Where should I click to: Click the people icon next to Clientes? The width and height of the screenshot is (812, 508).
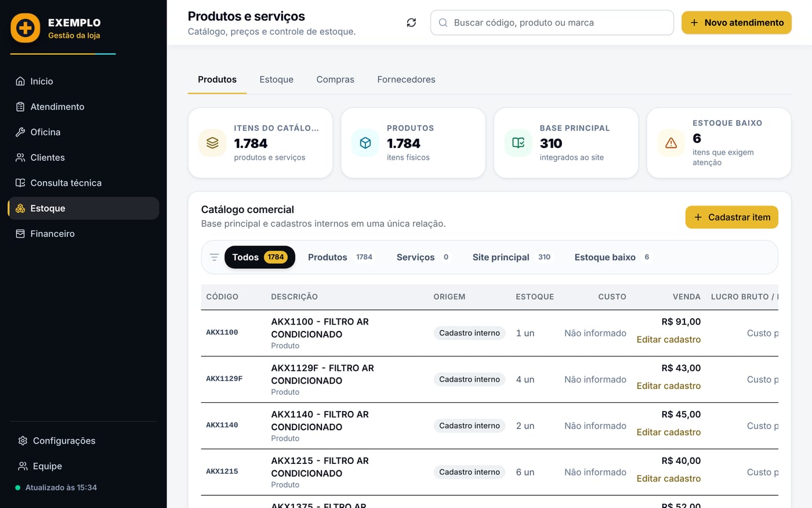tap(20, 157)
